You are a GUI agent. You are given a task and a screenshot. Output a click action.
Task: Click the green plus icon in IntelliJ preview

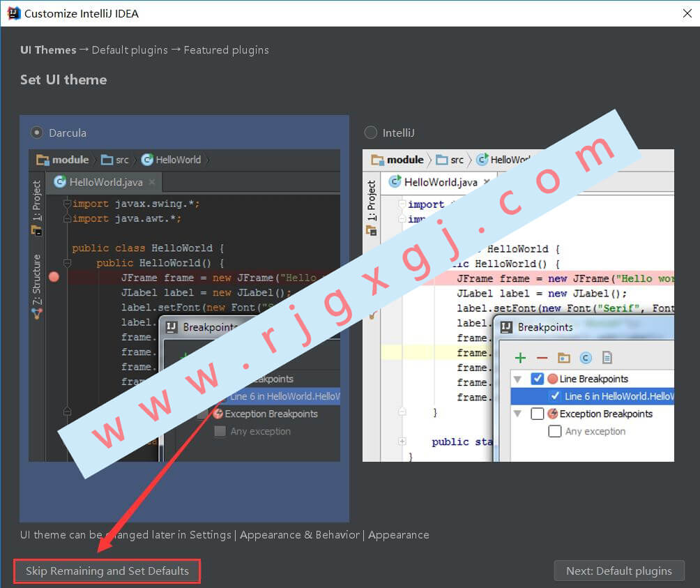coord(520,358)
